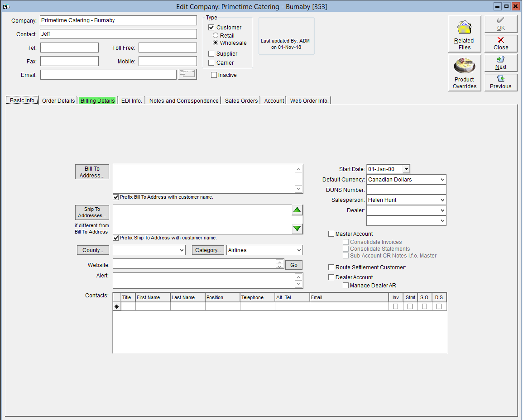
Task: Switch to the Basic Info. tab
Action: click(22, 100)
